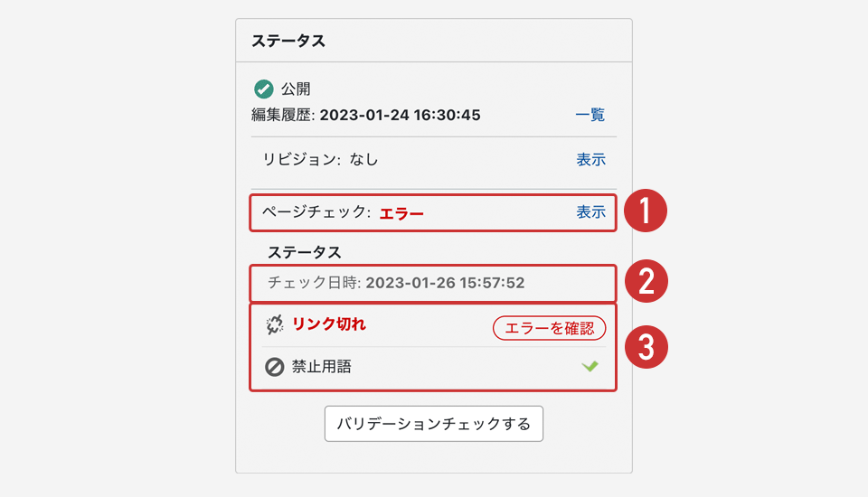Click the 公開 status label
868x497 pixels.
[296, 89]
